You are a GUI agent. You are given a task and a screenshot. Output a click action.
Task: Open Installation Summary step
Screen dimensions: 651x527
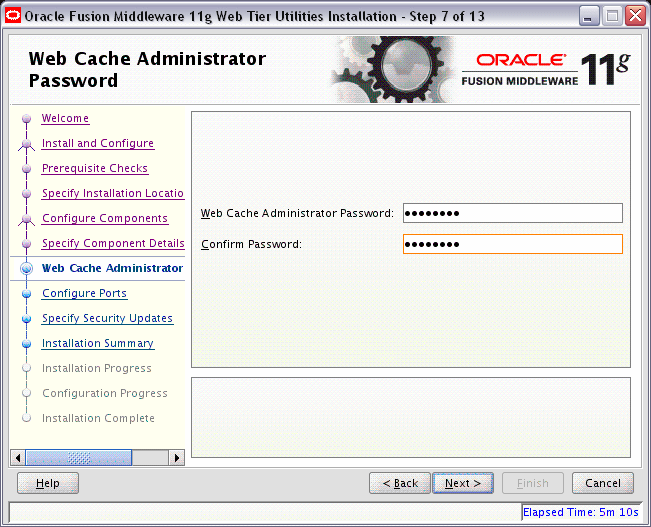pos(98,343)
